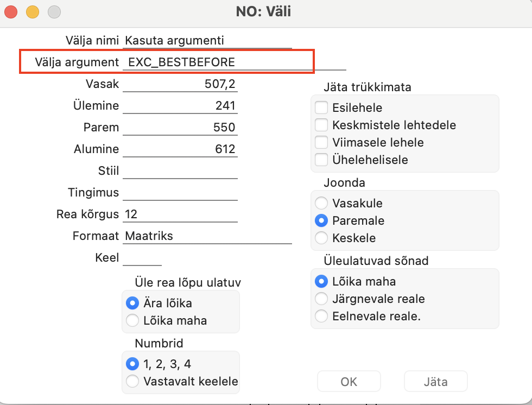Click the Jäta button
This screenshot has height=405, width=532.
point(435,382)
